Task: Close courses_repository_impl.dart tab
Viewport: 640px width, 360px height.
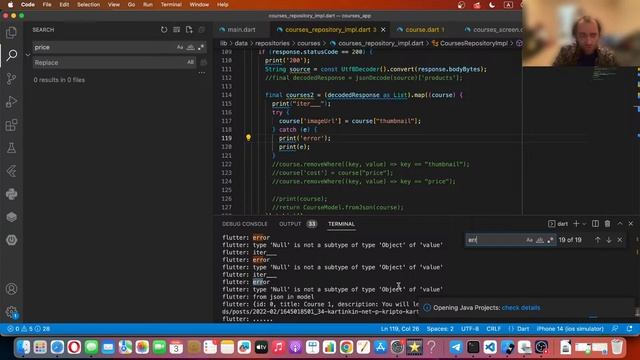Action: pos(383,30)
